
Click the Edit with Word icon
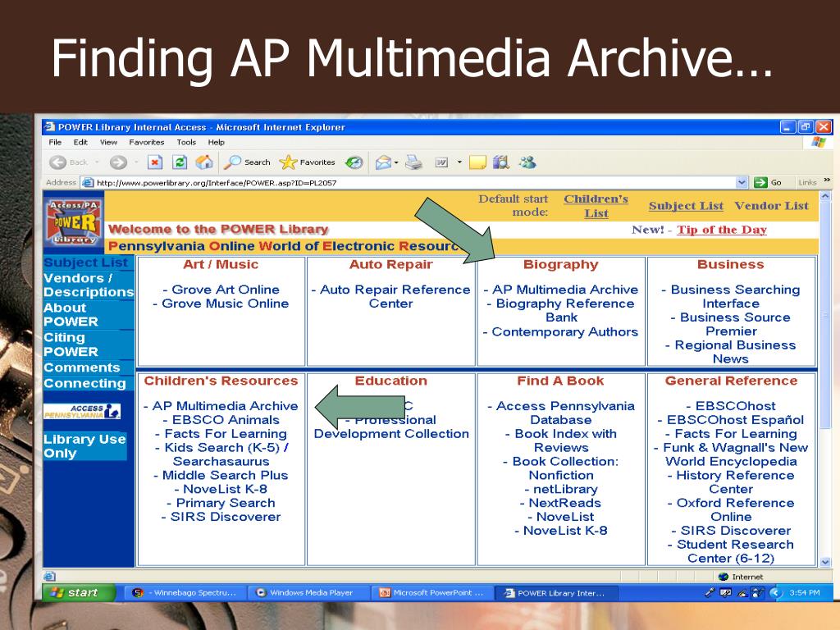click(441, 162)
